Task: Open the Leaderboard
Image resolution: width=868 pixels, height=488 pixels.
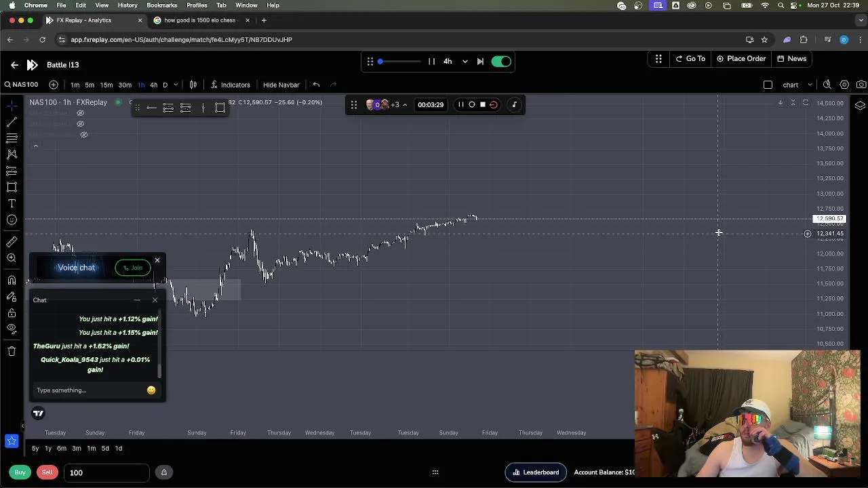Action: [x=536, y=472]
